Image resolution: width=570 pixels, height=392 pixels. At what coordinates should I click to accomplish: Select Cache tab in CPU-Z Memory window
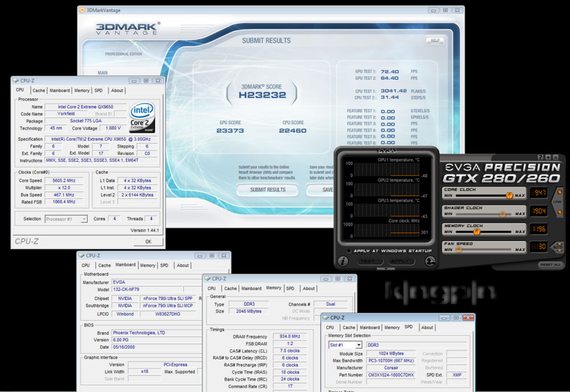tap(230, 289)
